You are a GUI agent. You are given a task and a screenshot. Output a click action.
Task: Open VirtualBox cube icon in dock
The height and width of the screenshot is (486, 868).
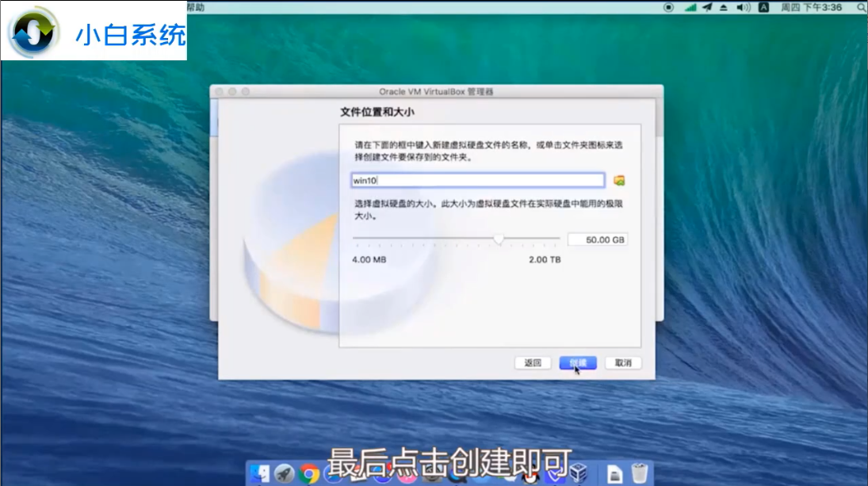pyautogui.click(x=578, y=474)
